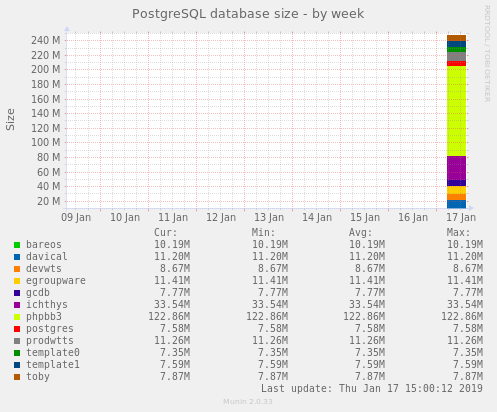Select the phpbb3 legend label

tap(44, 317)
